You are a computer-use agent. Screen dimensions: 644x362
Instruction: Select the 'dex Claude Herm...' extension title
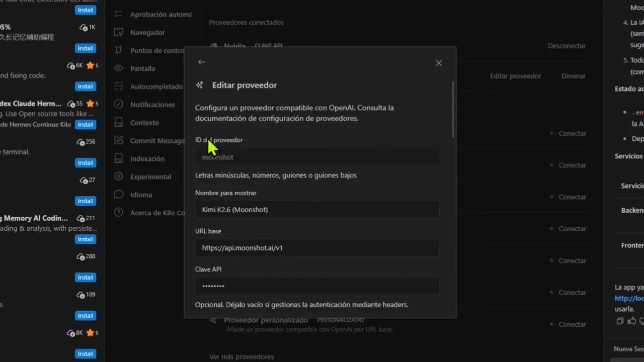pyautogui.click(x=31, y=104)
